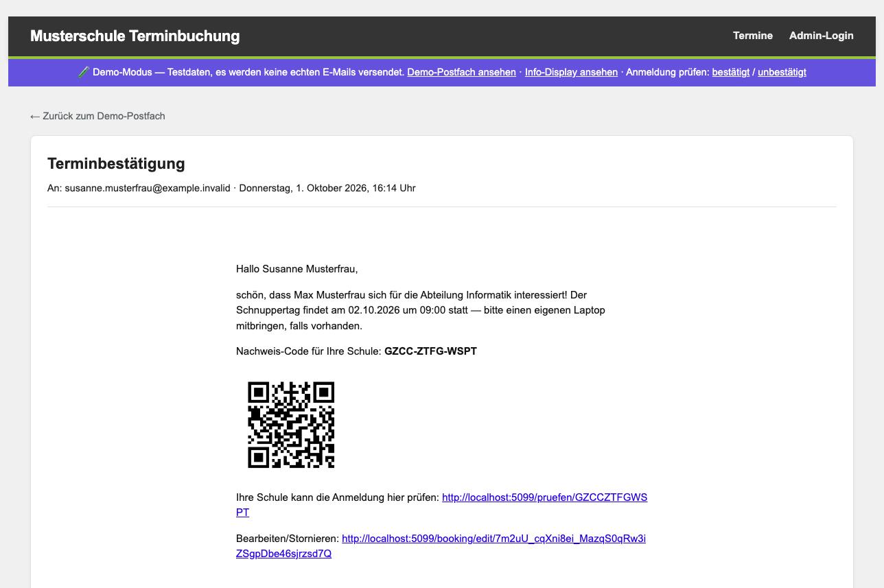The image size is (884, 588).
Task: Open the Termine navigation link
Action: (x=752, y=36)
